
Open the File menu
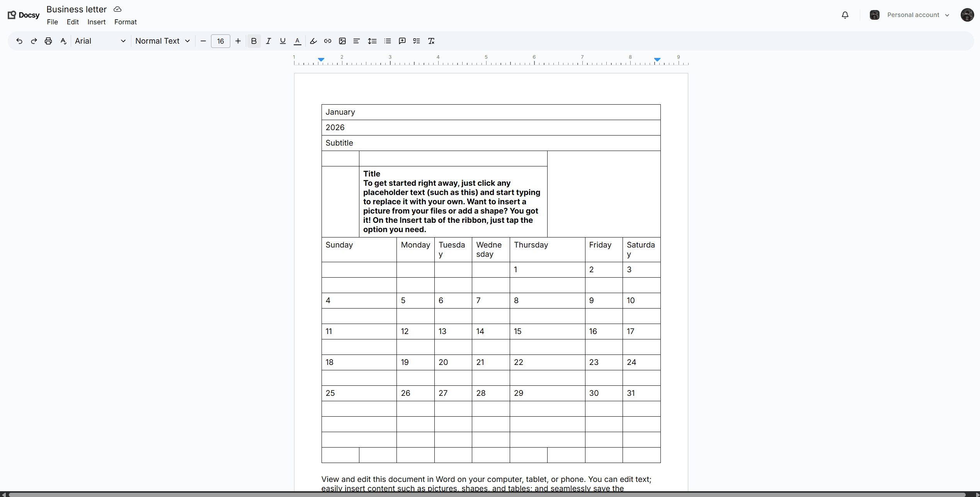[53, 22]
